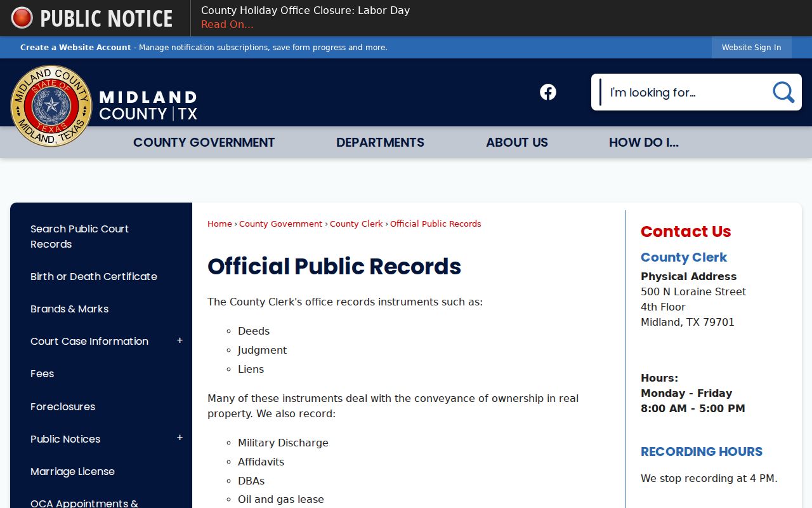The height and width of the screenshot is (508, 812).
Task: Click the 'Liens' list item
Action: (251, 369)
